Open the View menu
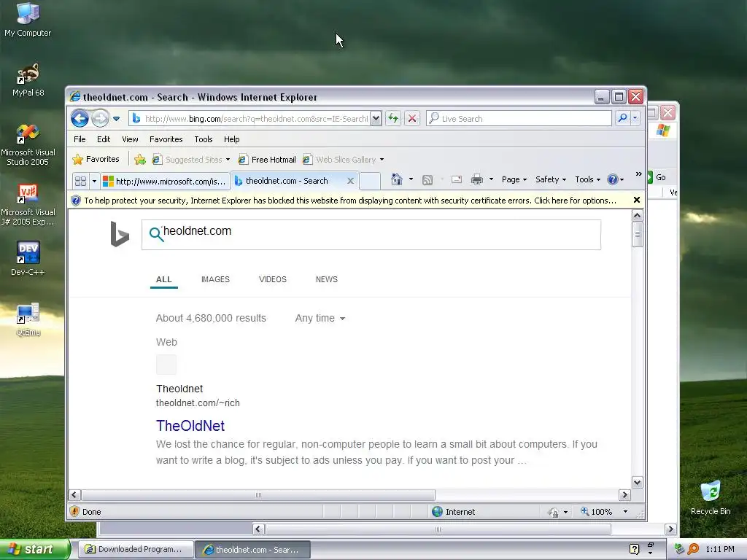 [x=130, y=139]
